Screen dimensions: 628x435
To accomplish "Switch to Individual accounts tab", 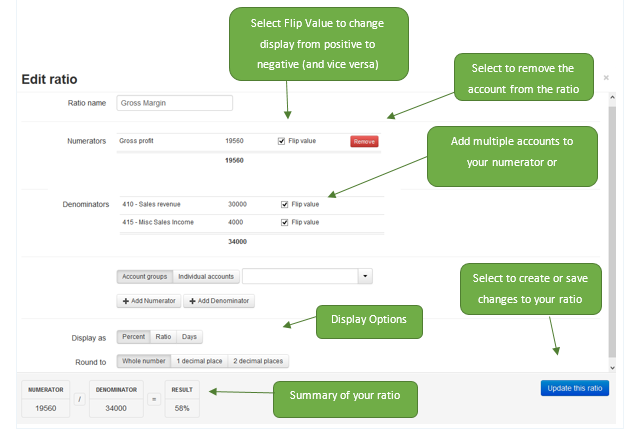I will point(206,276).
